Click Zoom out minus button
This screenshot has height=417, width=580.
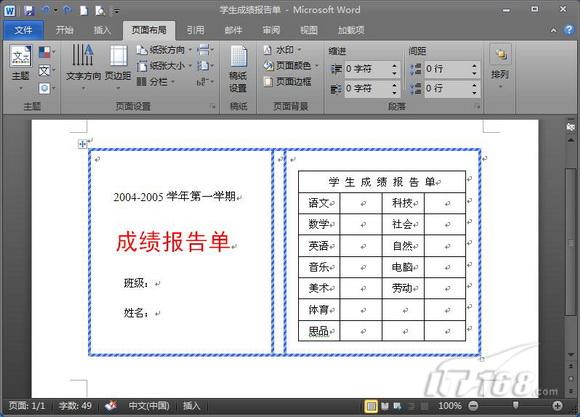pyautogui.click(x=473, y=406)
